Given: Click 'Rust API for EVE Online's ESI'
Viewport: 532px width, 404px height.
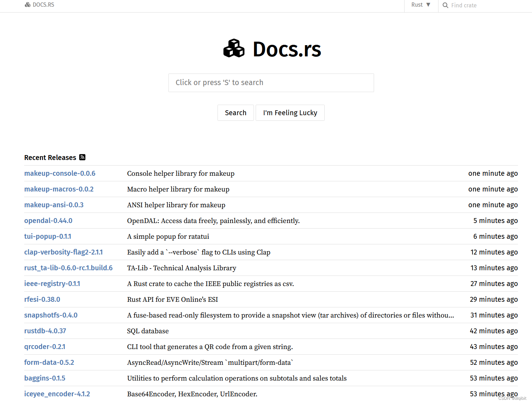Looking at the screenshot, I should point(173,299).
